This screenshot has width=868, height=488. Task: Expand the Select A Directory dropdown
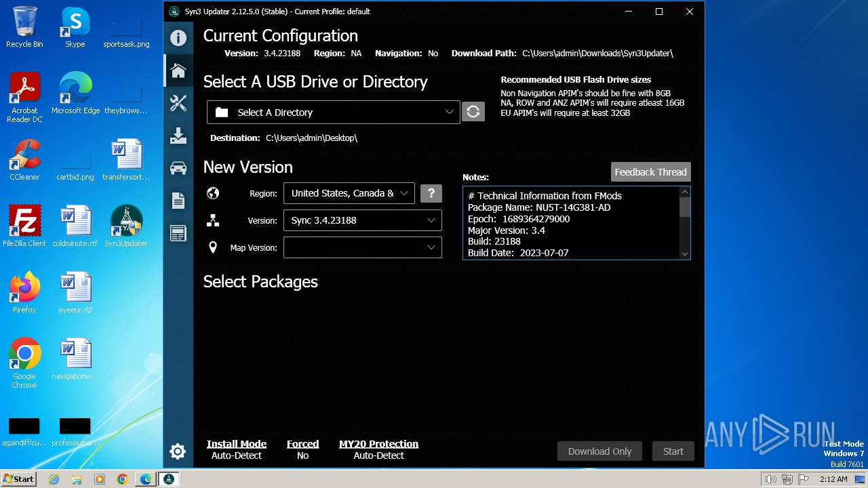[333, 113]
